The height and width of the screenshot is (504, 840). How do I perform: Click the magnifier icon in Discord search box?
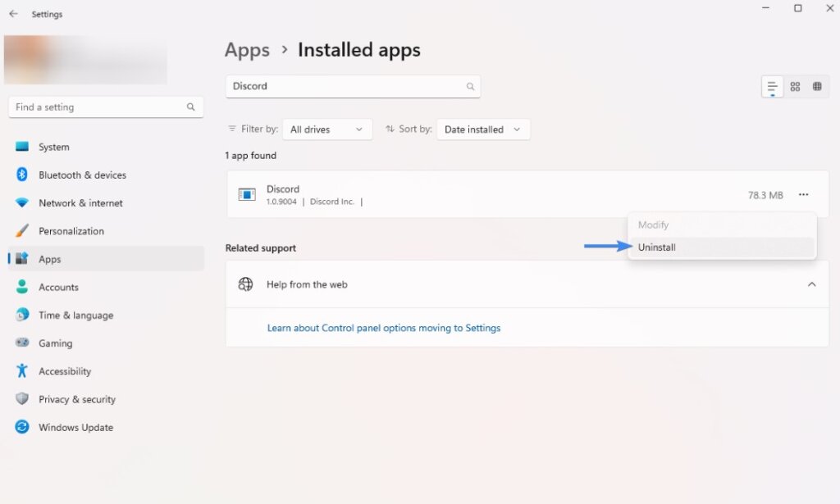click(x=470, y=86)
